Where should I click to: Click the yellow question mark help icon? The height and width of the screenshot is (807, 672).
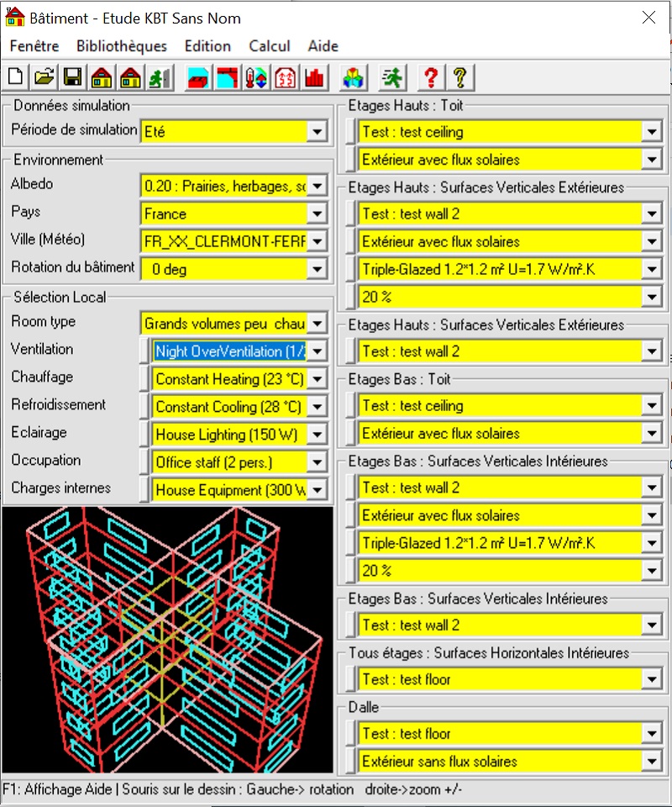click(x=459, y=78)
